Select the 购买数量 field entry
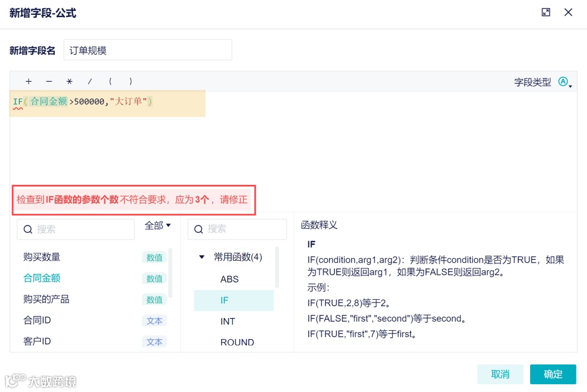This screenshot has width=587, height=392. coord(43,257)
